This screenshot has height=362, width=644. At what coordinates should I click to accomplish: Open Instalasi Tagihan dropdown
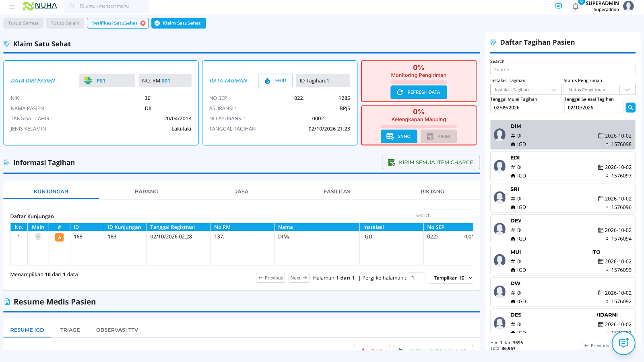[x=526, y=90]
